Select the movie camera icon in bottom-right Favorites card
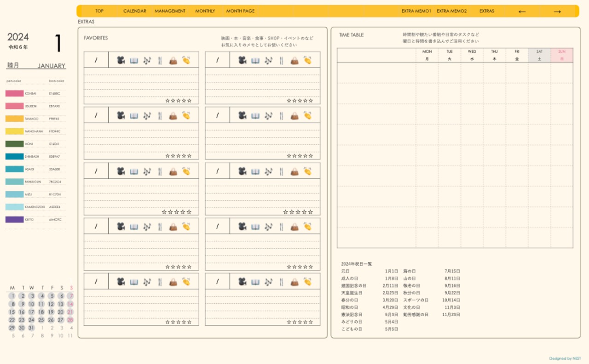 coord(242,282)
